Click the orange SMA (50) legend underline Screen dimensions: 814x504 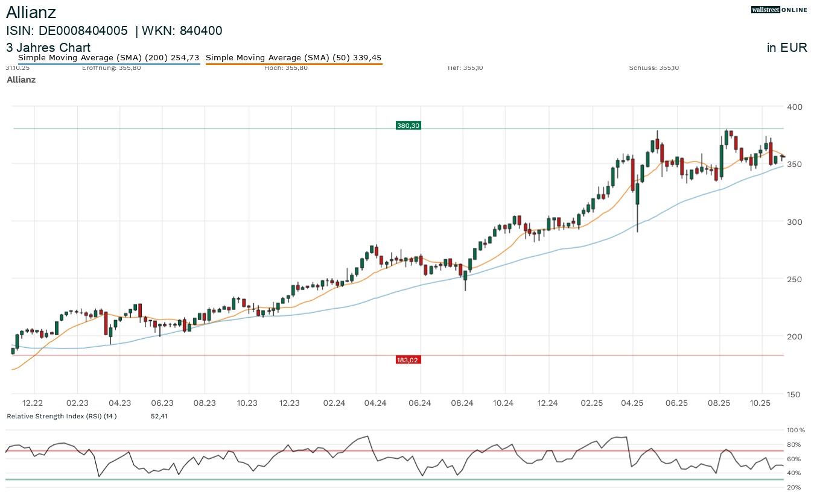[x=293, y=63]
